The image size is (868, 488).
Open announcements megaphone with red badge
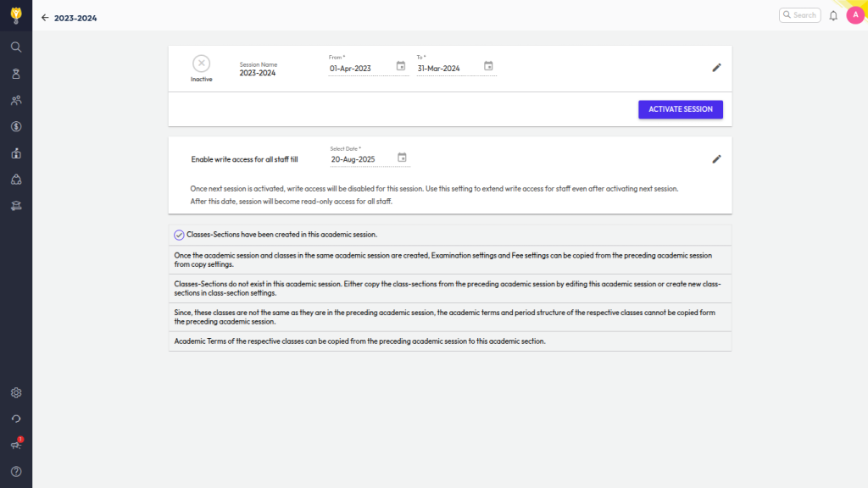[16, 445]
